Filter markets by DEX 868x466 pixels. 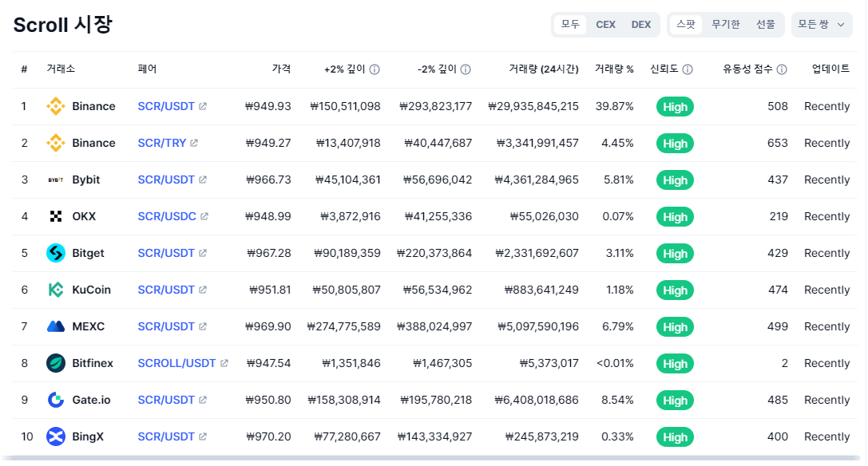[x=641, y=25]
